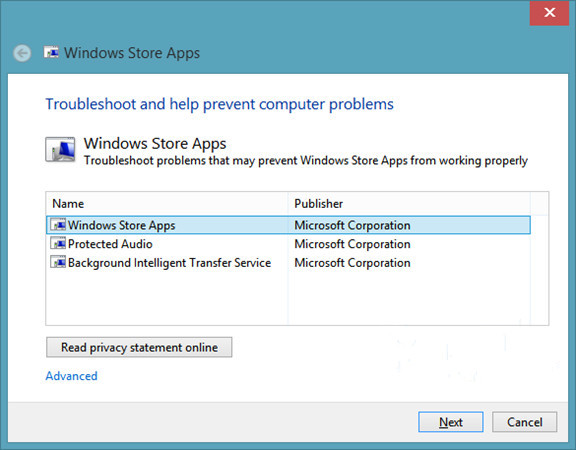Viewport: 576px width, 450px height.
Task: Click the icon beside Windows Store Apps row
Action: click(58, 224)
